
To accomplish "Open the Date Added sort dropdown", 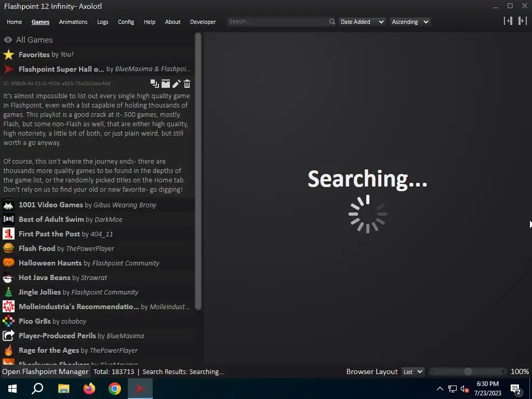I will (362, 22).
